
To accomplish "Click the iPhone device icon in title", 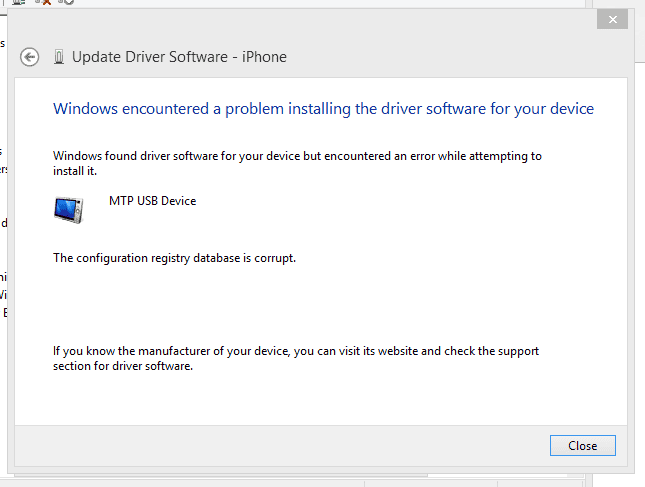I will coord(59,57).
